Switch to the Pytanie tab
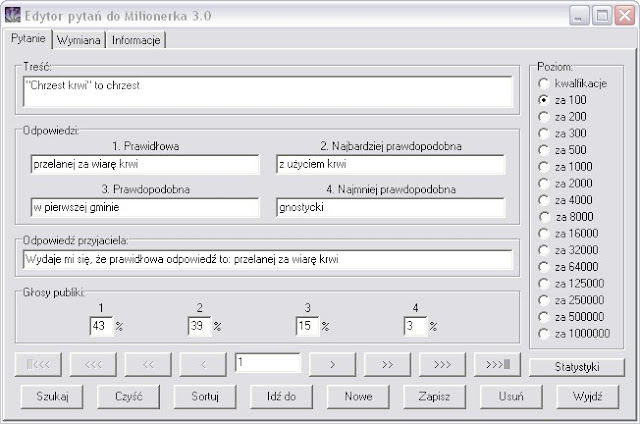 tap(28, 38)
